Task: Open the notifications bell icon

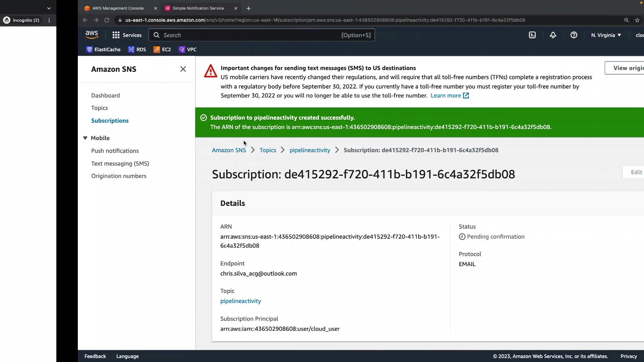Action: coord(553,35)
